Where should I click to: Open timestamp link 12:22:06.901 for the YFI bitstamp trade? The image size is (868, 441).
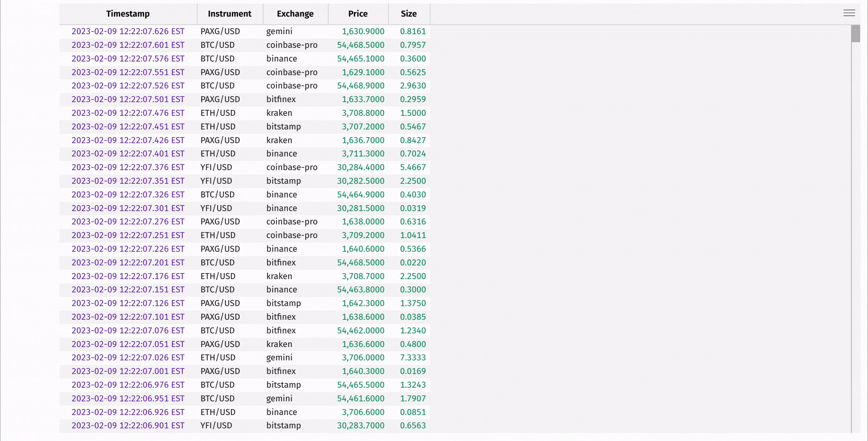pyautogui.click(x=128, y=425)
